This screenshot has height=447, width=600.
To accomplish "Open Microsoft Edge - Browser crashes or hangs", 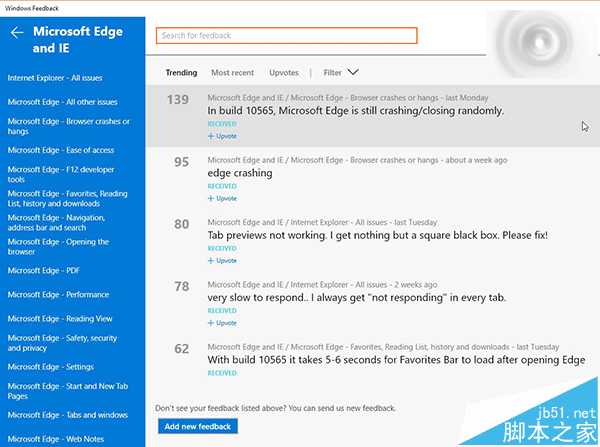I will (x=68, y=126).
